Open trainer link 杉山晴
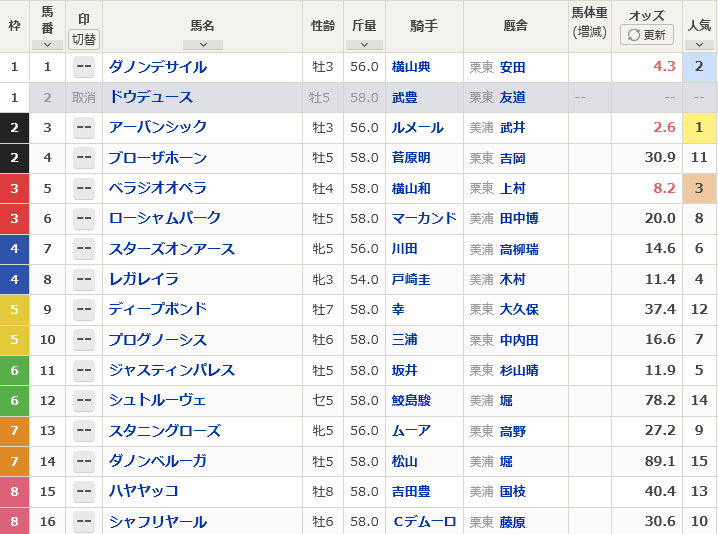 coord(518,370)
